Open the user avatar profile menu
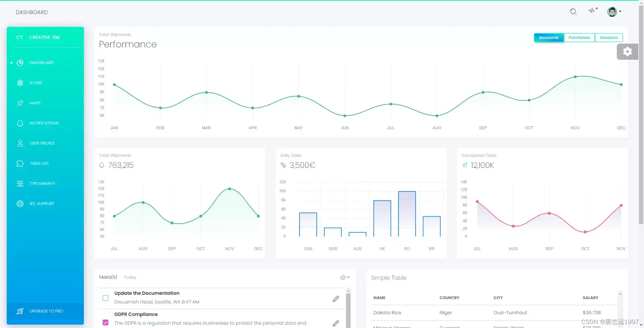Image resolution: width=644 pixels, height=328 pixels. [614, 12]
